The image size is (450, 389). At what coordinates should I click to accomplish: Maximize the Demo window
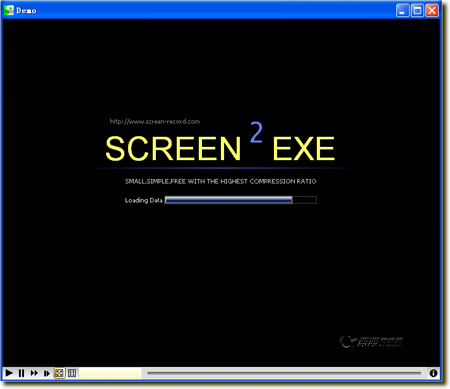tap(417, 11)
